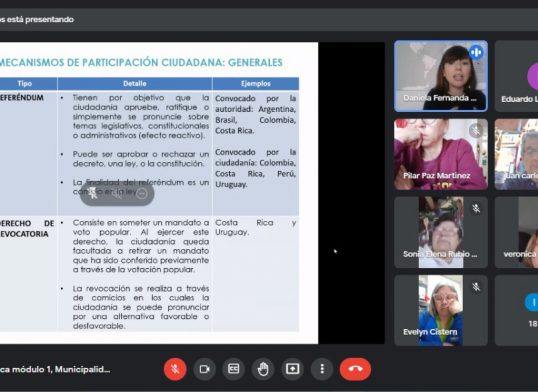Click the pin icon on the presentation overlay
The width and height of the screenshot is (538, 392).
click(93, 193)
